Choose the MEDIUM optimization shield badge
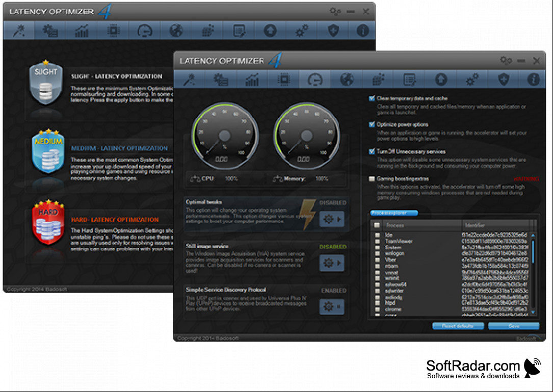The image size is (553, 392). pos(48,152)
